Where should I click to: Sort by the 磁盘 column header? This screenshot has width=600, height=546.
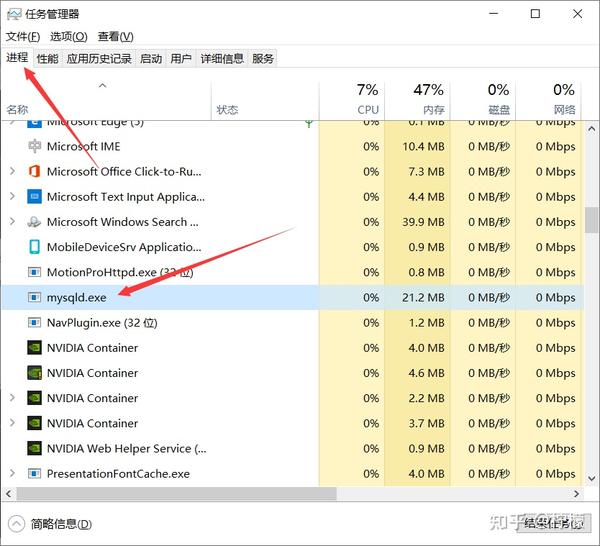pyautogui.click(x=483, y=101)
